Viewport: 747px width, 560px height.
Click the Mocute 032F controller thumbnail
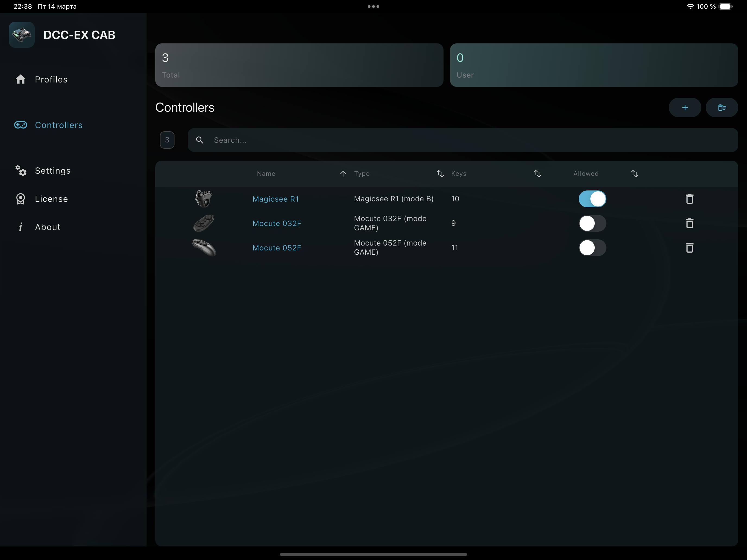point(204,223)
